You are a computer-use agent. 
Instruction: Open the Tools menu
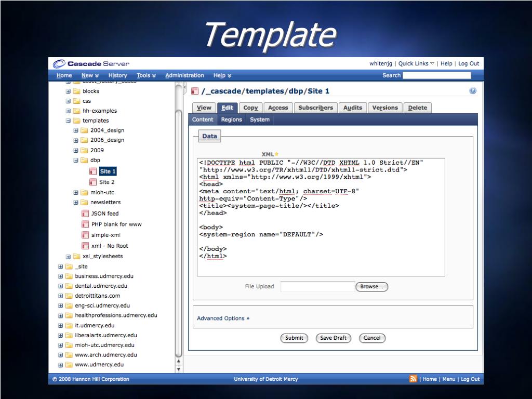(146, 75)
